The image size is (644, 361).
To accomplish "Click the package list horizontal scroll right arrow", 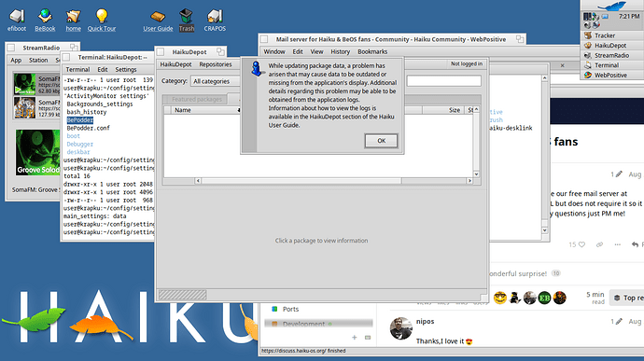I will [x=469, y=181].
